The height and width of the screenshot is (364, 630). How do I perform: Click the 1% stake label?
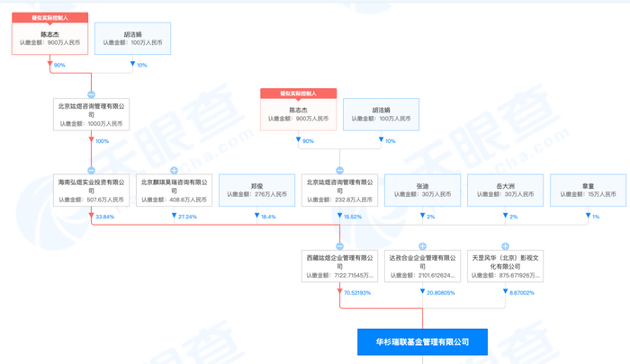coord(596,217)
